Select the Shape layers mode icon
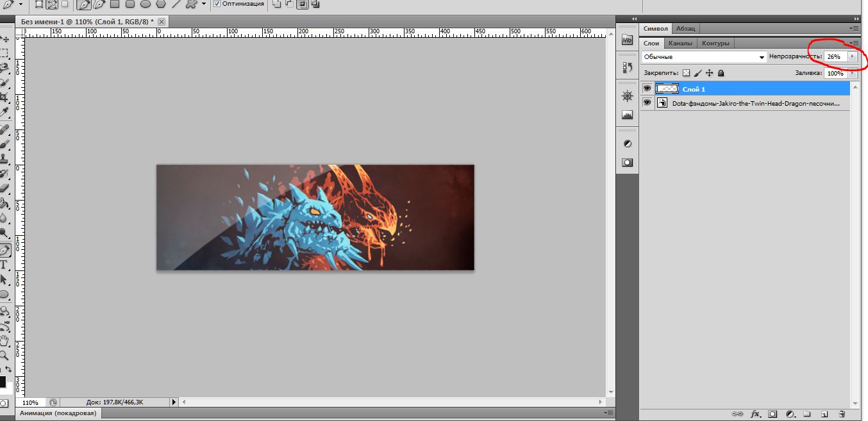Viewport: 868px width, 421px height. pos(38,4)
